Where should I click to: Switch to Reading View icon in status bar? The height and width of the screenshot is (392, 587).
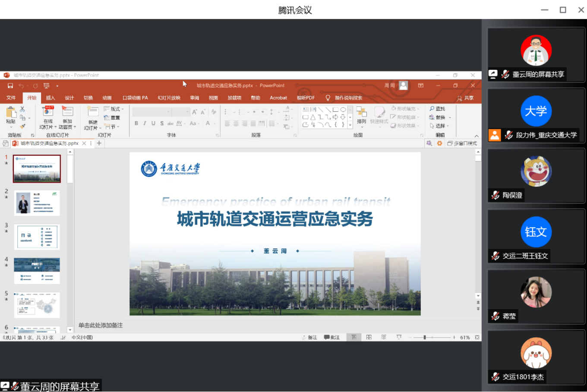[x=384, y=338]
